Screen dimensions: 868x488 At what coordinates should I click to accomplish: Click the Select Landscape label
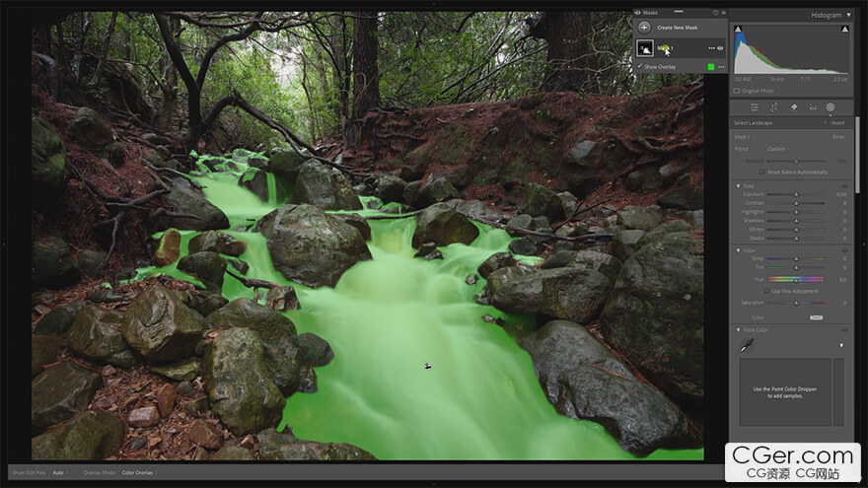pyautogui.click(x=753, y=123)
